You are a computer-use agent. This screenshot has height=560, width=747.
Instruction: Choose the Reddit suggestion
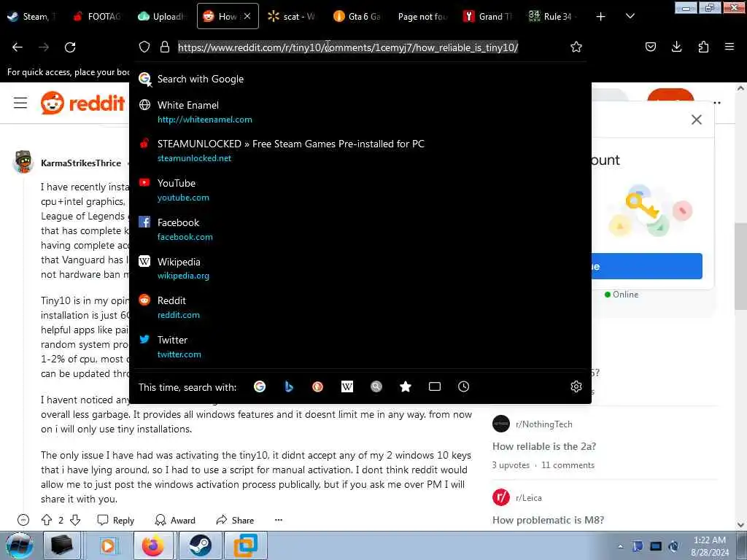pyautogui.click(x=360, y=307)
